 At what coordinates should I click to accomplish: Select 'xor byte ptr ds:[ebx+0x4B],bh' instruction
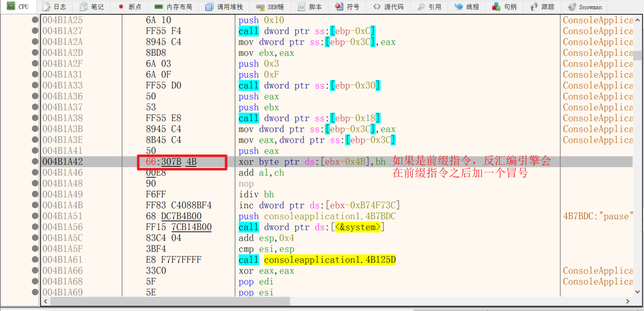click(312, 161)
